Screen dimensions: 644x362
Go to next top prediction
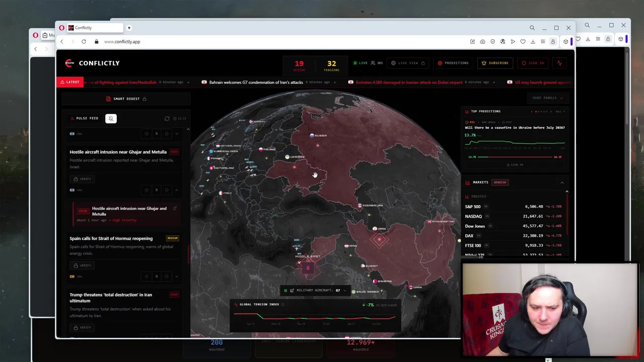[551, 111]
